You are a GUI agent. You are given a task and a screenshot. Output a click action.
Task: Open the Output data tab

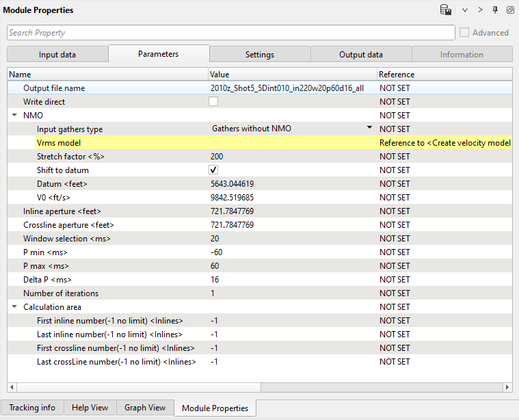coord(361,55)
